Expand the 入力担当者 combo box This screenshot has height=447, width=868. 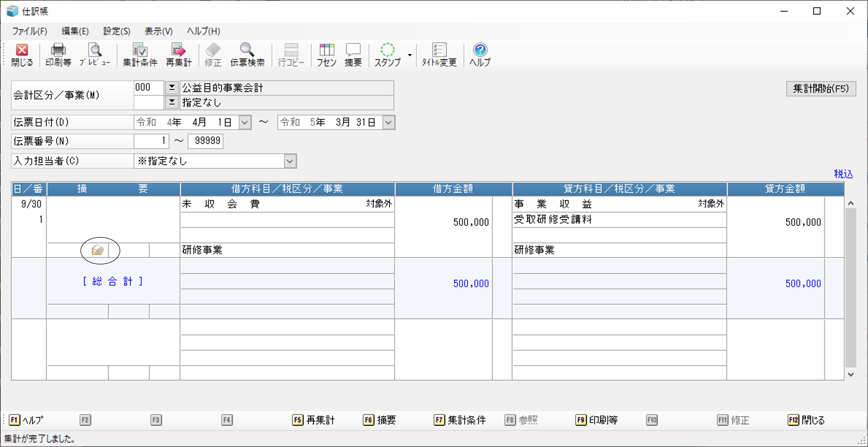tap(290, 161)
